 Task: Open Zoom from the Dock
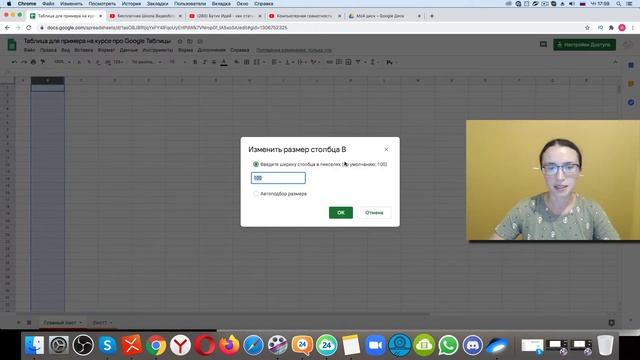(375, 345)
